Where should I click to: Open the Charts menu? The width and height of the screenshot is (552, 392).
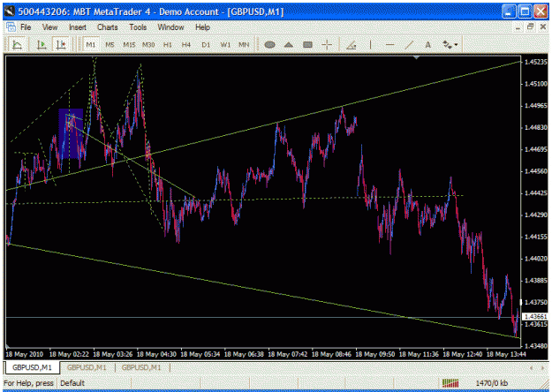(108, 27)
